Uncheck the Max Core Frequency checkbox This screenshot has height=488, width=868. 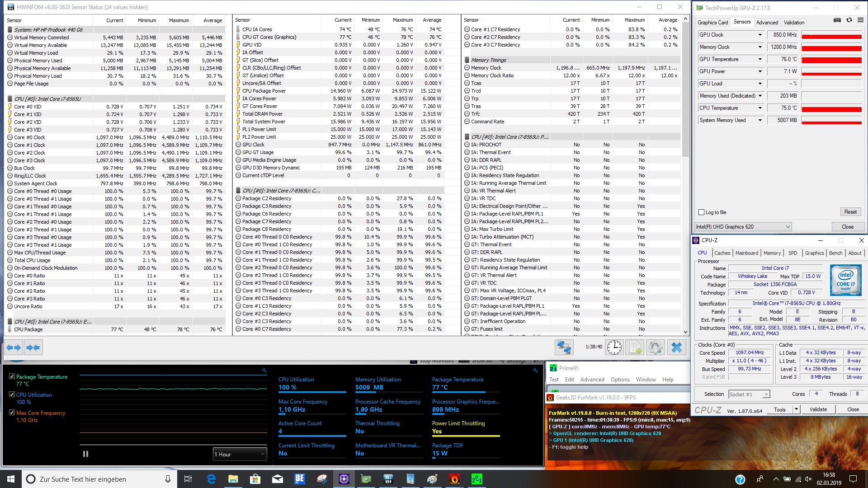coord(12,413)
